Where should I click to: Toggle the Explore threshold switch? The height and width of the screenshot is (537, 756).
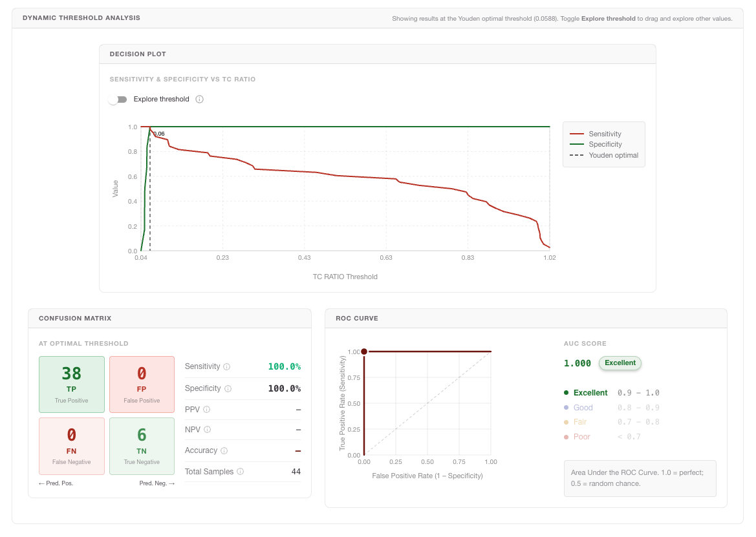click(x=118, y=100)
